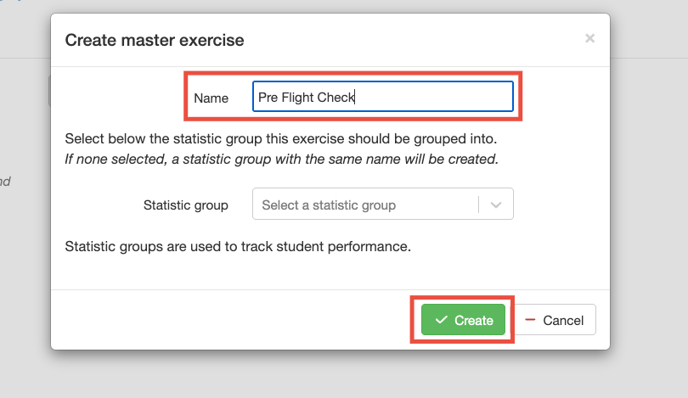Click the checkmark icon on Create
This screenshot has width=688, height=398.
coord(441,320)
